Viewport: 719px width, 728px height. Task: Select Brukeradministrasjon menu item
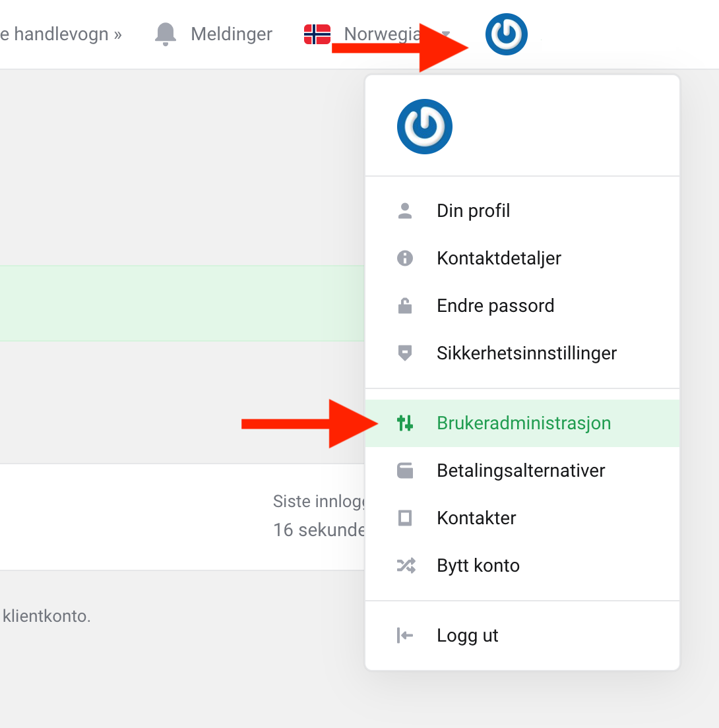pyautogui.click(x=522, y=423)
